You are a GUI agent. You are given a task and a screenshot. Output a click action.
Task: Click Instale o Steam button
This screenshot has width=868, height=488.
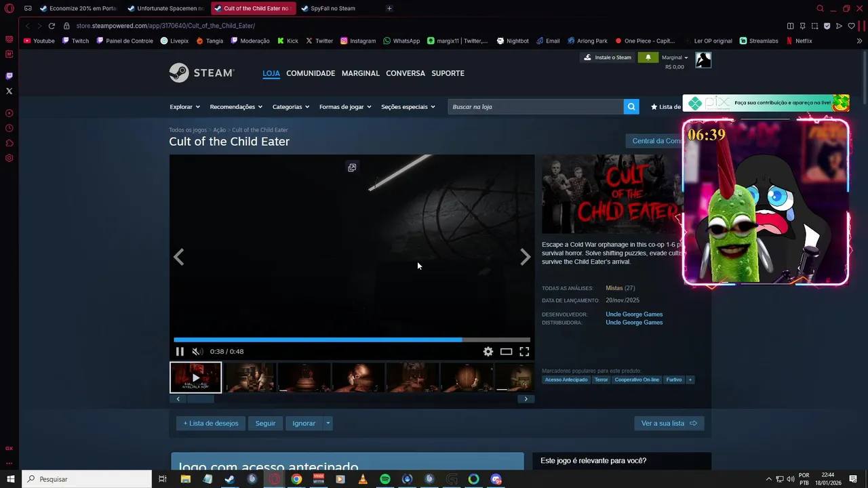tap(608, 58)
